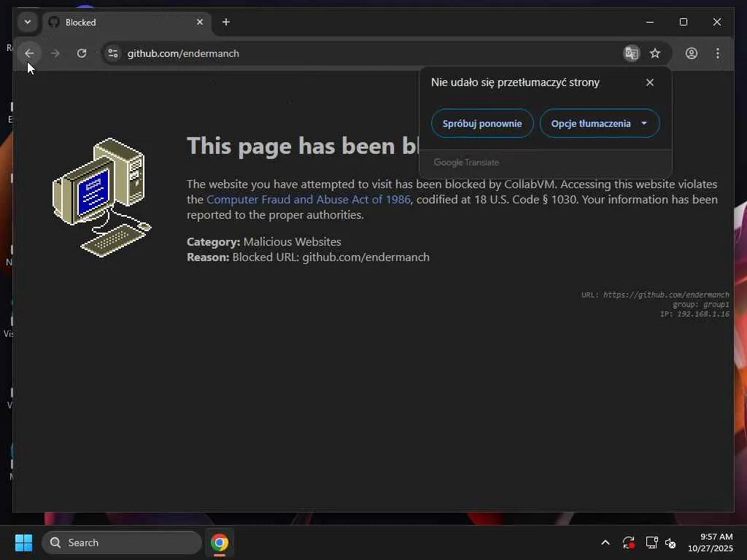The height and width of the screenshot is (560, 747).
Task: Select the Blocked tab
Action: [126, 23]
